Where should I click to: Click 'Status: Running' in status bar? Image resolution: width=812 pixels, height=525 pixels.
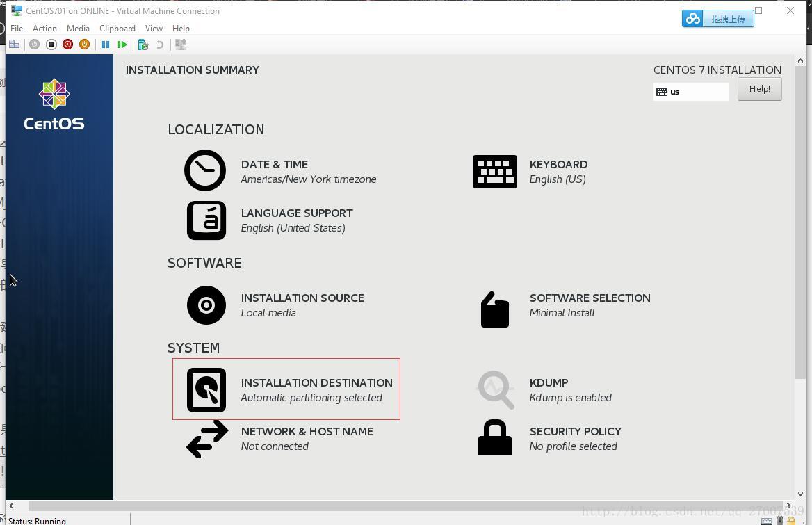38,521
